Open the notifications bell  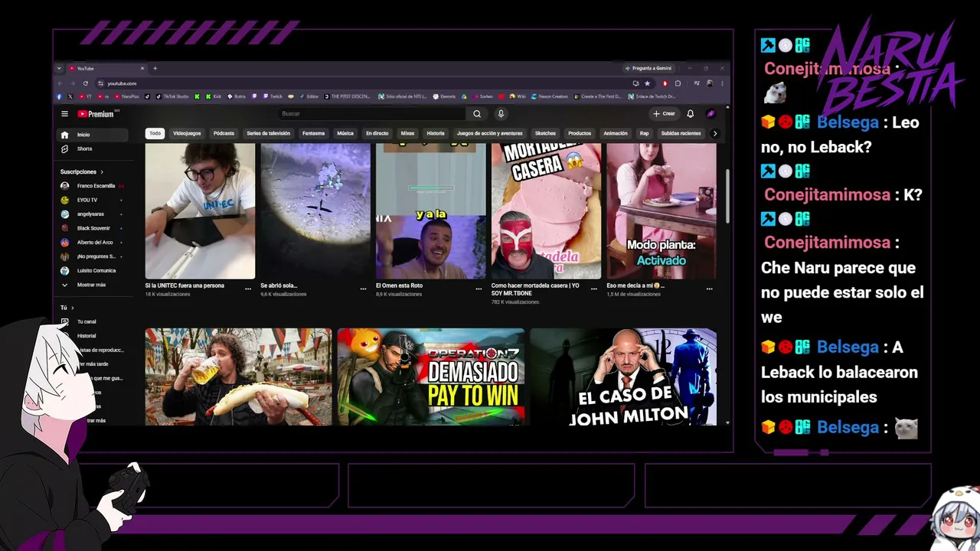pyautogui.click(x=690, y=114)
